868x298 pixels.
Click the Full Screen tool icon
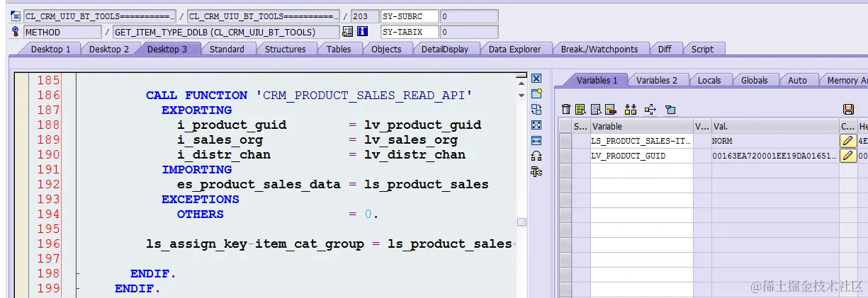pyautogui.click(x=536, y=125)
